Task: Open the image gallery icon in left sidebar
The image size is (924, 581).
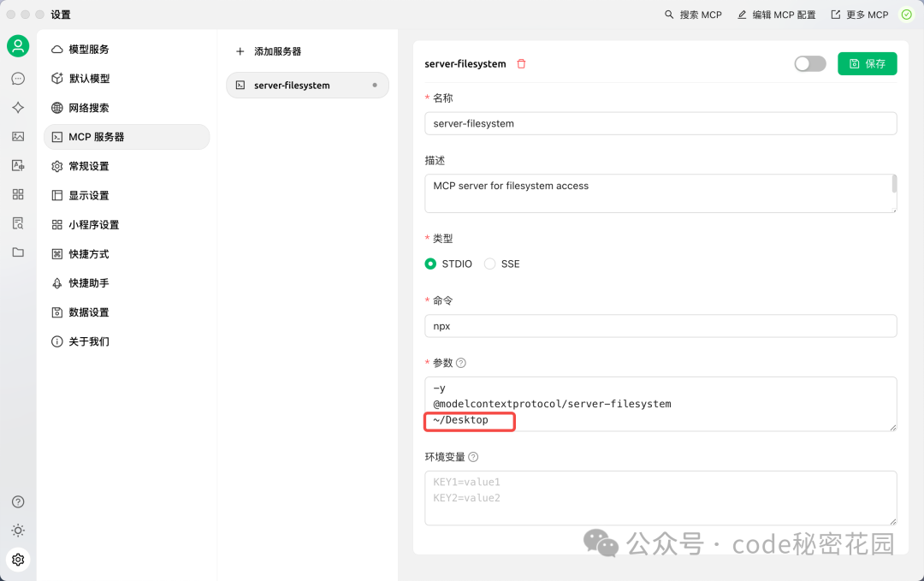Action: pos(18,136)
